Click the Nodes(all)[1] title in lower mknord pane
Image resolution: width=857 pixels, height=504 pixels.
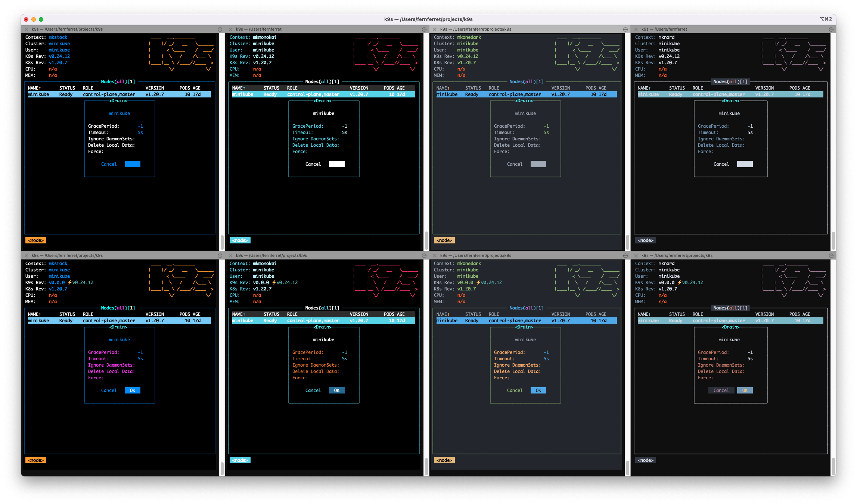[x=730, y=308]
